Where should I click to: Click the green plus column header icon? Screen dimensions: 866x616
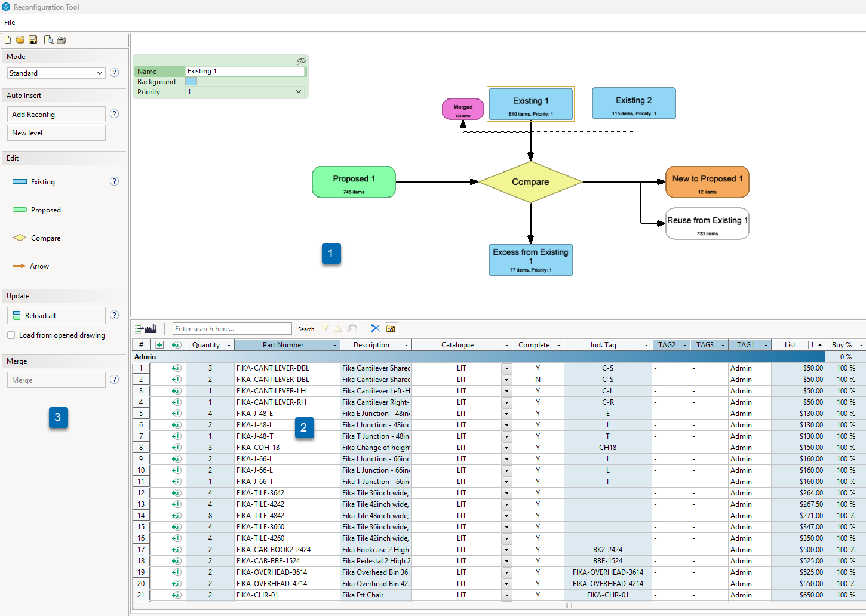[x=159, y=345]
